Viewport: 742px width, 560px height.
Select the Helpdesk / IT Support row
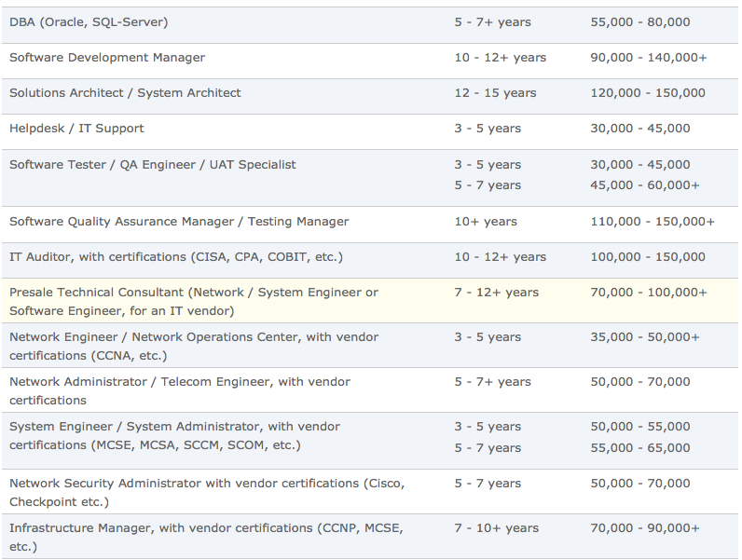click(x=76, y=129)
